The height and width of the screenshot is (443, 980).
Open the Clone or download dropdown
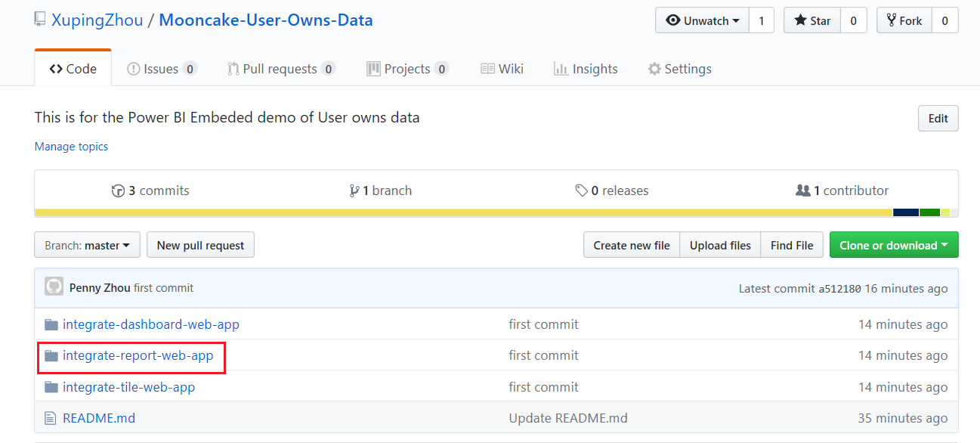(893, 245)
